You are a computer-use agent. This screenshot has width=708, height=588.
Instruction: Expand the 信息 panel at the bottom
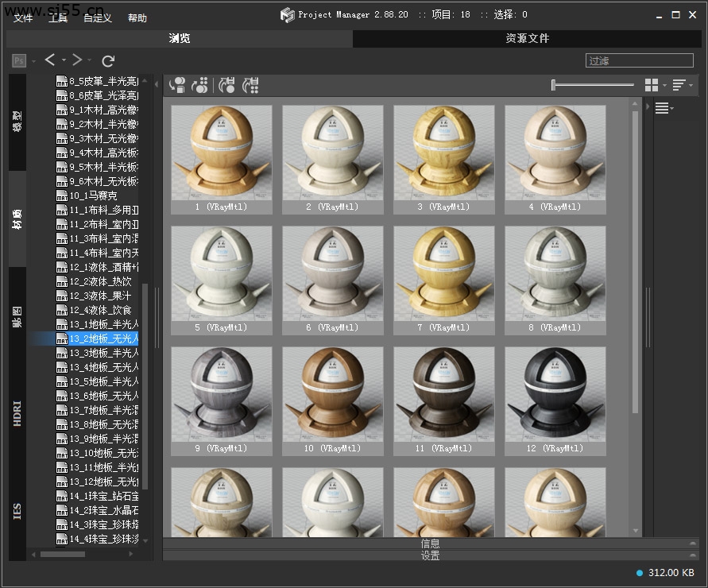430,544
